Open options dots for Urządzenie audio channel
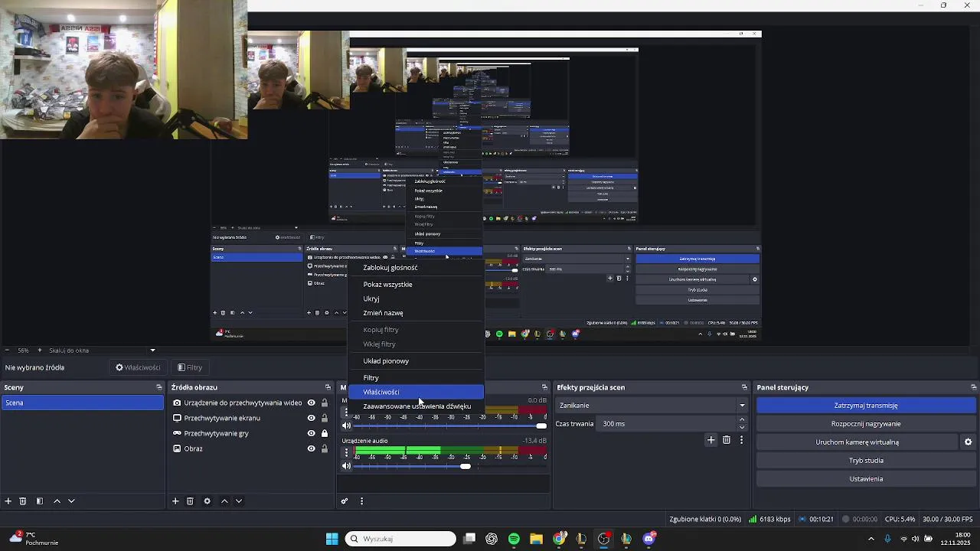This screenshot has height=551, width=980. (x=346, y=452)
